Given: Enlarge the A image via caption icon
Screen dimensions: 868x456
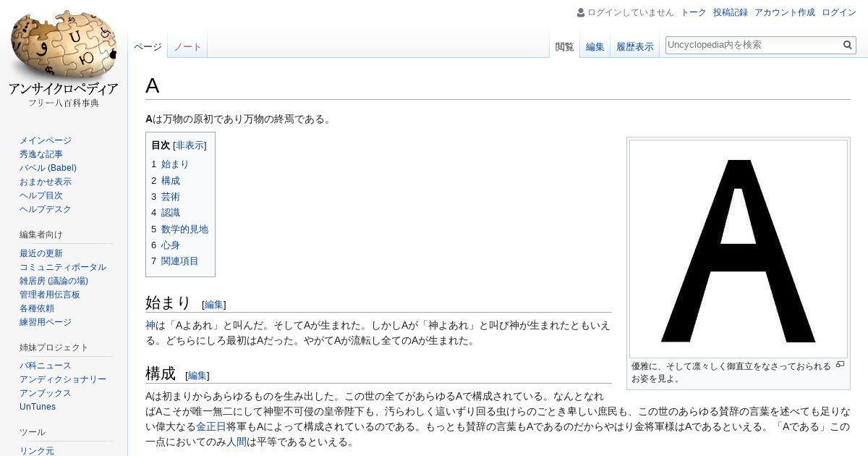Looking at the screenshot, I should click(x=840, y=365).
